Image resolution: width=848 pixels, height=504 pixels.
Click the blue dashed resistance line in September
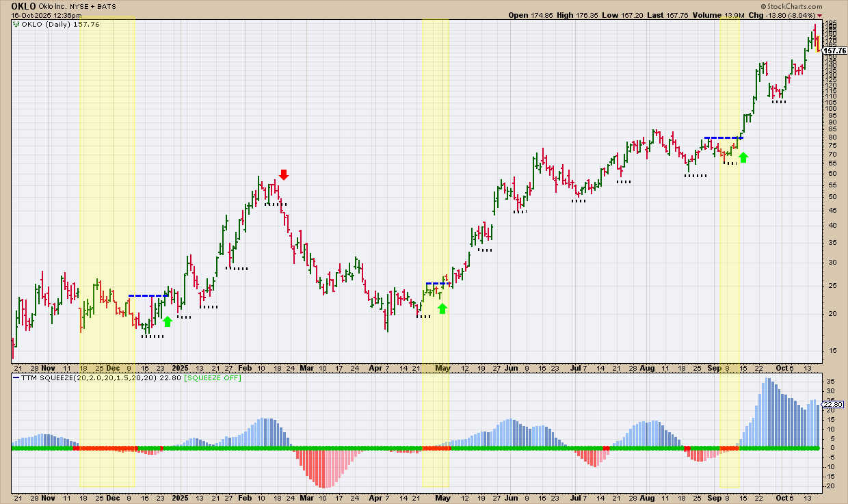[724, 138]
